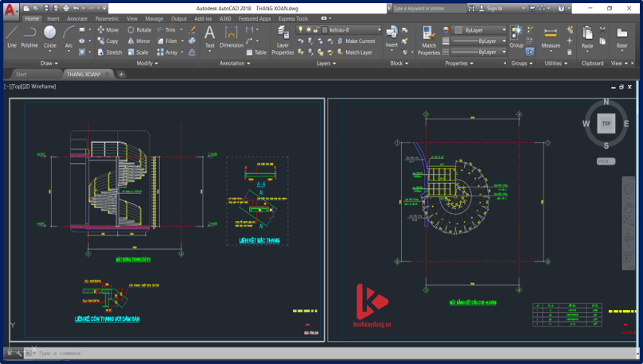Click the Match Properties tool
This screenshot has height=364, width=643.
pyautogui.click(x=429, y=40)
